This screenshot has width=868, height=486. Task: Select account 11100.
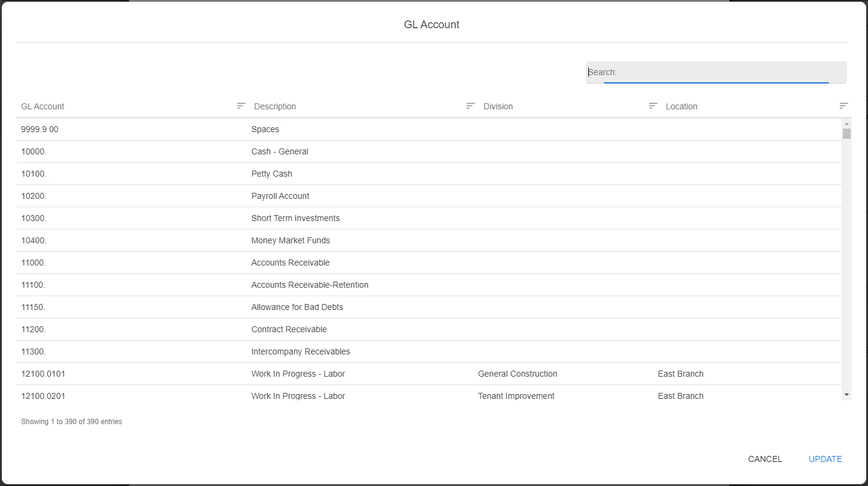coord(34,285)
